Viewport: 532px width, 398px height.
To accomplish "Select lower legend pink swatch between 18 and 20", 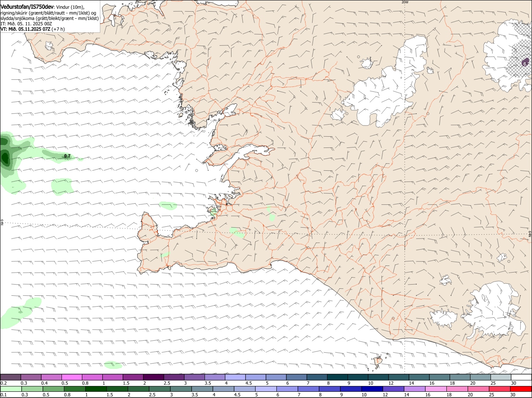I will pos(457,389).
